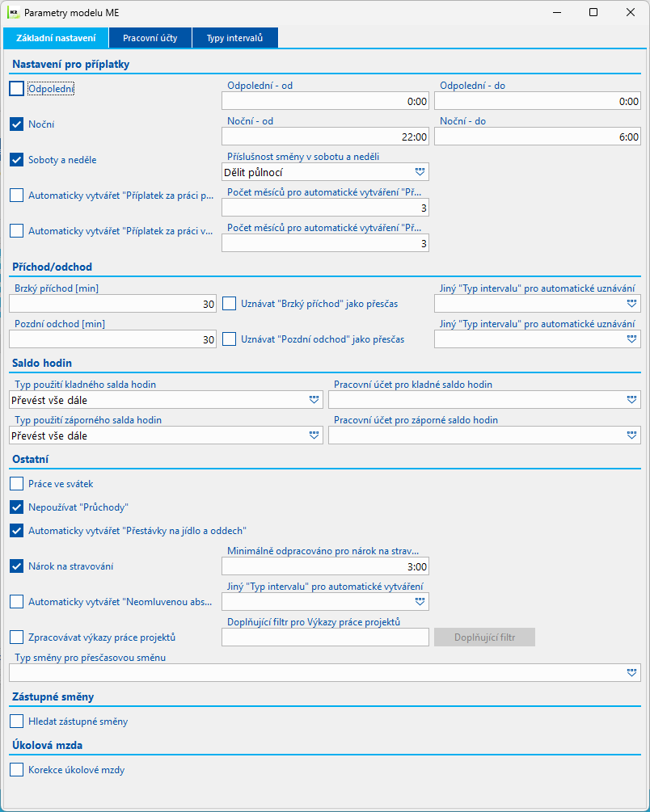Expand the Příslušnost směny v sobotu a neděli dropdown
The width and height of the screenshot is (650, 812).
[420, 172]
